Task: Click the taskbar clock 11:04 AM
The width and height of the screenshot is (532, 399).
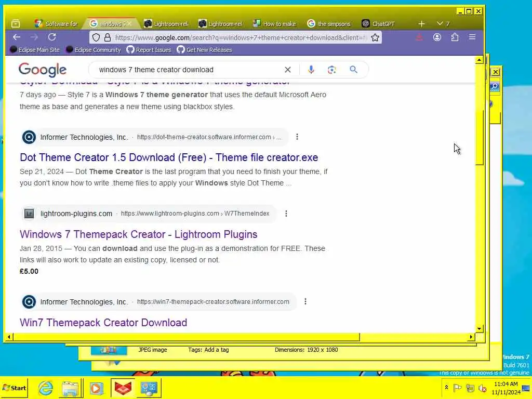Action: point(506,384)
